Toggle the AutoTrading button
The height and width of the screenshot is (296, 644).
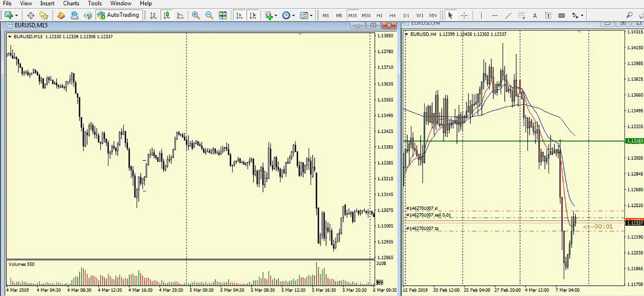(x=118, y=15)
